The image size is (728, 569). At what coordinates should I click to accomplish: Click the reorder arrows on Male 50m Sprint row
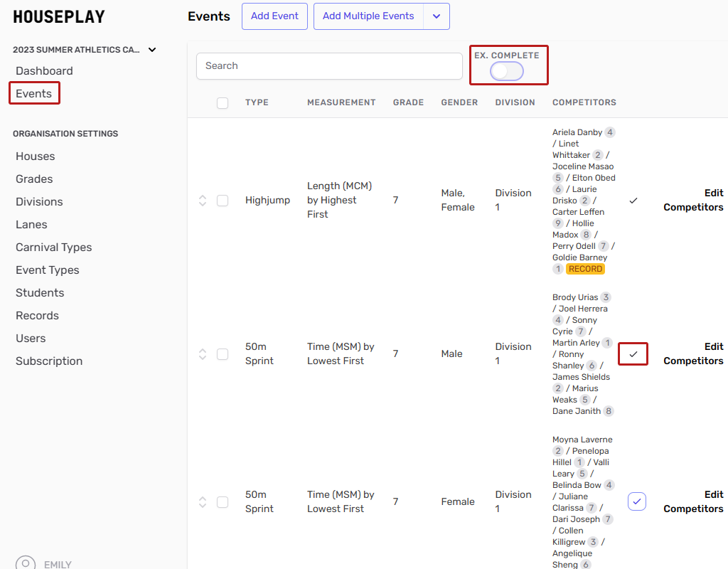203,353
